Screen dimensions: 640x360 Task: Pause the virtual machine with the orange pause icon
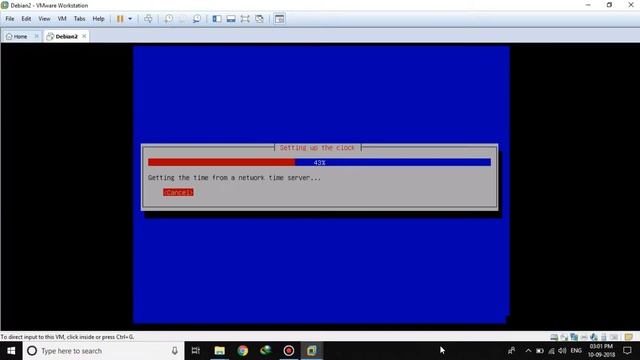(x=120, y=19)
